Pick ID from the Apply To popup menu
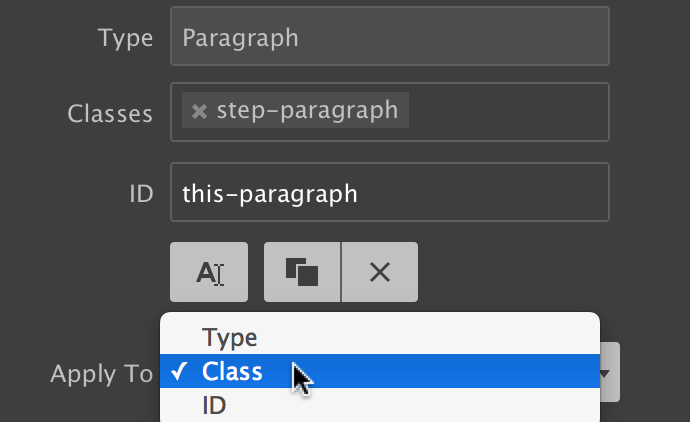This screenshot has height=422, width=690. 214,406
